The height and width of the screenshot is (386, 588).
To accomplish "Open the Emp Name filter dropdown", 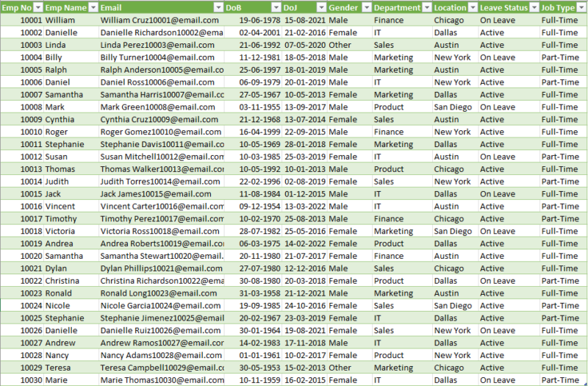I will tap(93, 7).
